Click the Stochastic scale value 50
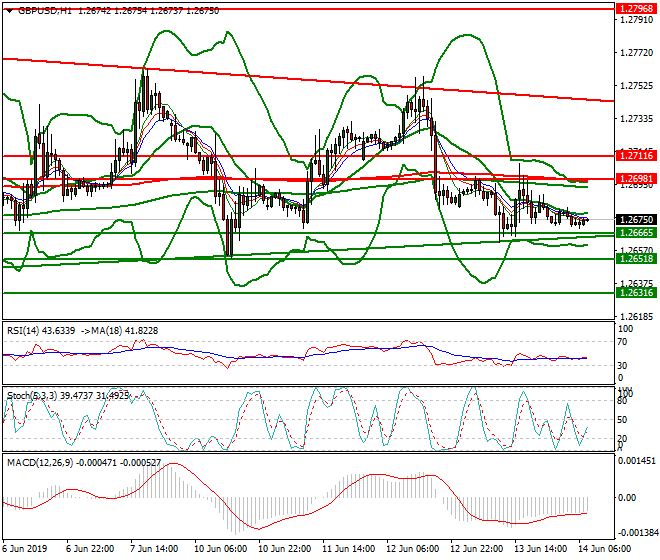 point(622,420)
